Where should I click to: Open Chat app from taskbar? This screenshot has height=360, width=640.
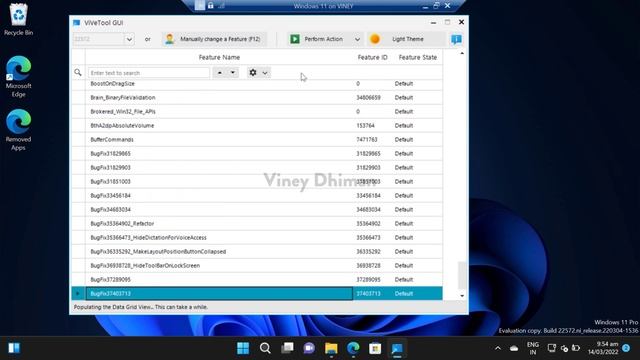click(x=309, y=348)
